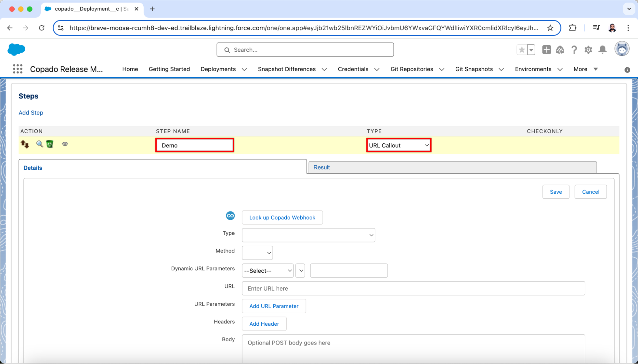
Task: Click the help question mark icon
Action: click(574, 50)
